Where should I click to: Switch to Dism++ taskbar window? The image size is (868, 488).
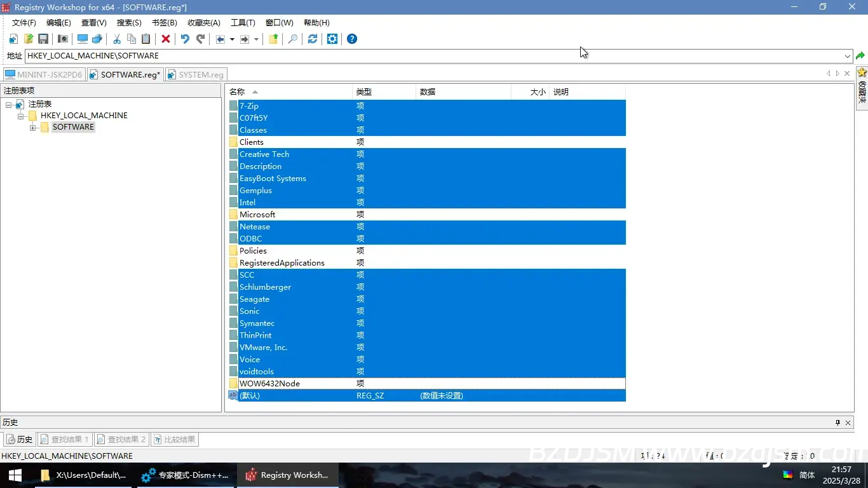(186, 475)
